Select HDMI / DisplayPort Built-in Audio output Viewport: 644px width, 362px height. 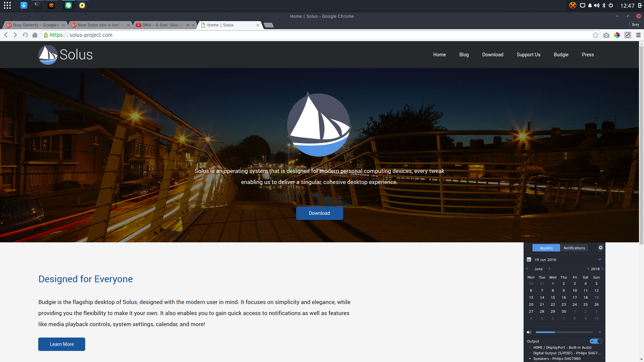562,348
